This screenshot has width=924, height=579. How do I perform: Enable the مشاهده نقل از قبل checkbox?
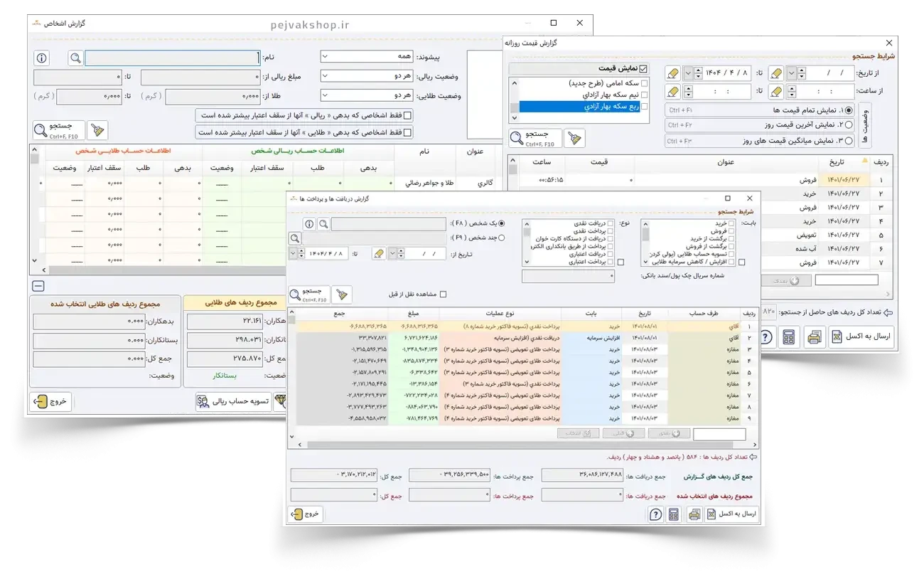coord(444,294)
